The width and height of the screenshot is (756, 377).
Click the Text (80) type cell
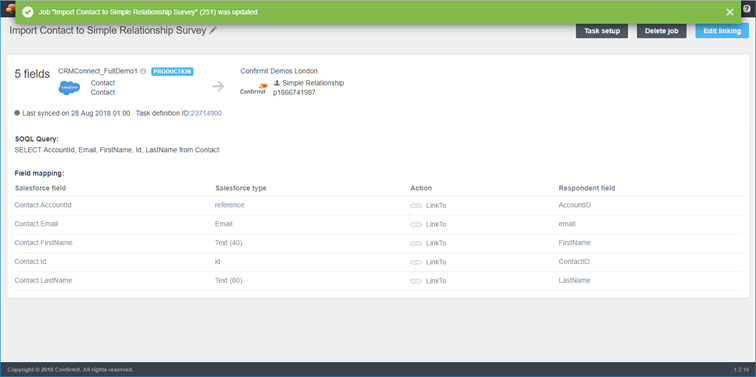[229, 280]
